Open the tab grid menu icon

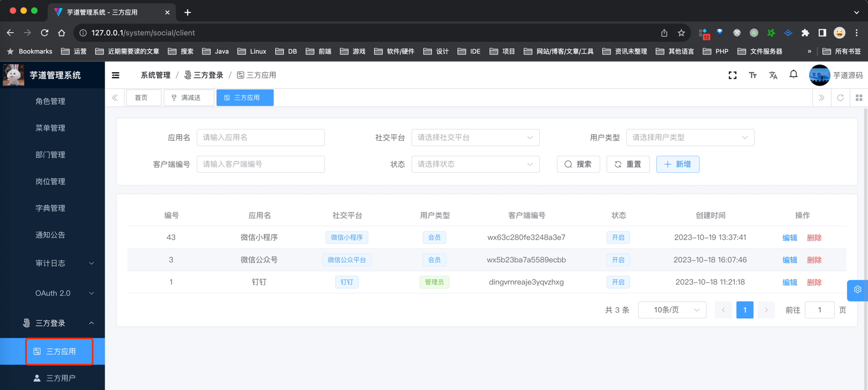pyautogui.click(x=859, y=98)
